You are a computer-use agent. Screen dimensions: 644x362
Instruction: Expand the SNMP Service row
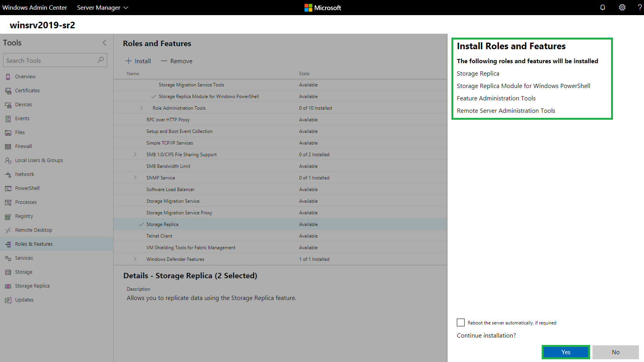[135, 178]
